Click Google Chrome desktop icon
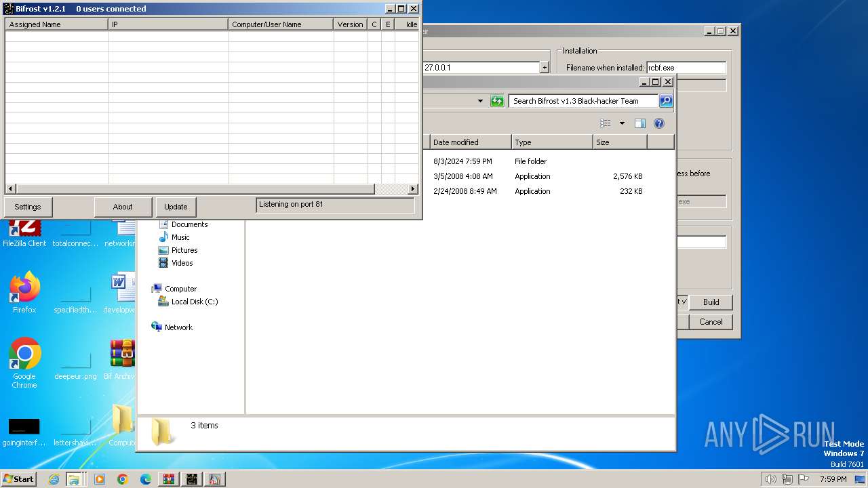This screenshot has height=488, width=868. 24,363
